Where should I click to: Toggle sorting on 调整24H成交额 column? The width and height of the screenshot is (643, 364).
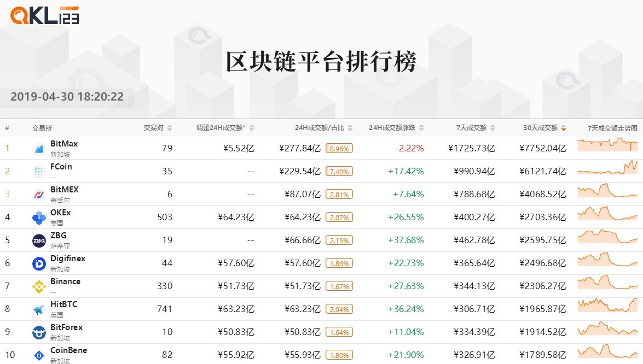[251, 127]
